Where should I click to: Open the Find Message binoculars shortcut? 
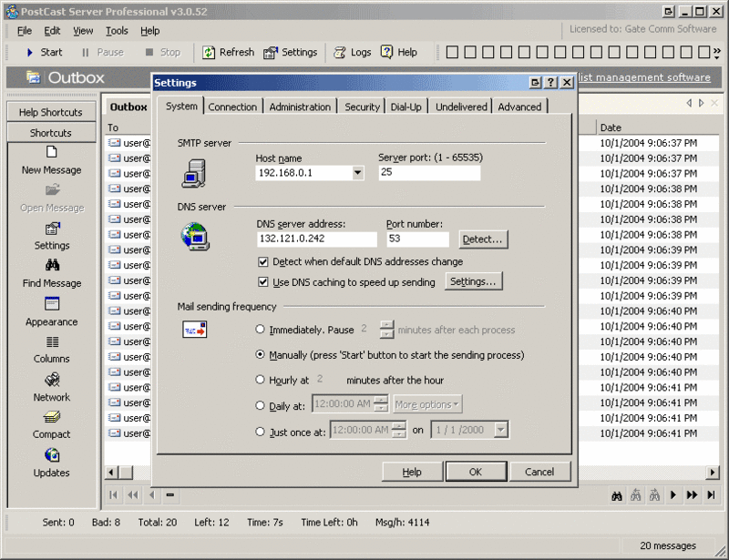click(52, 274)
